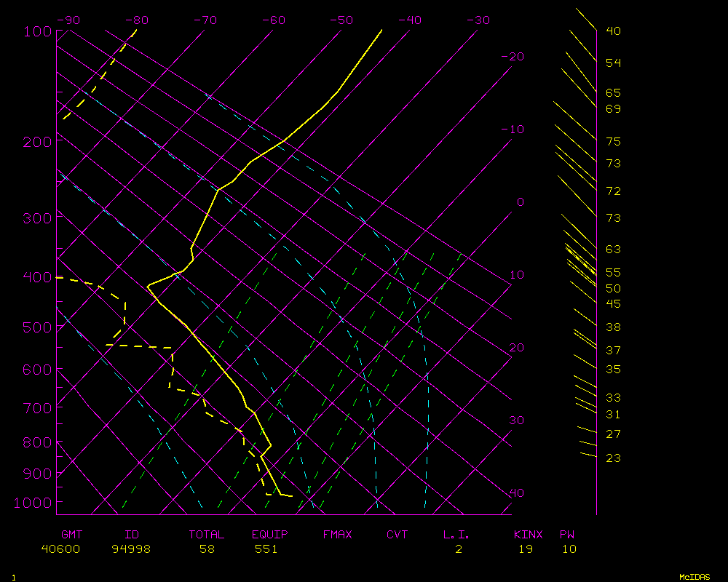Click the McIDAS label in the corner
Image resolution: width=728 pixels, height=582 pixels.
[695, 577]
